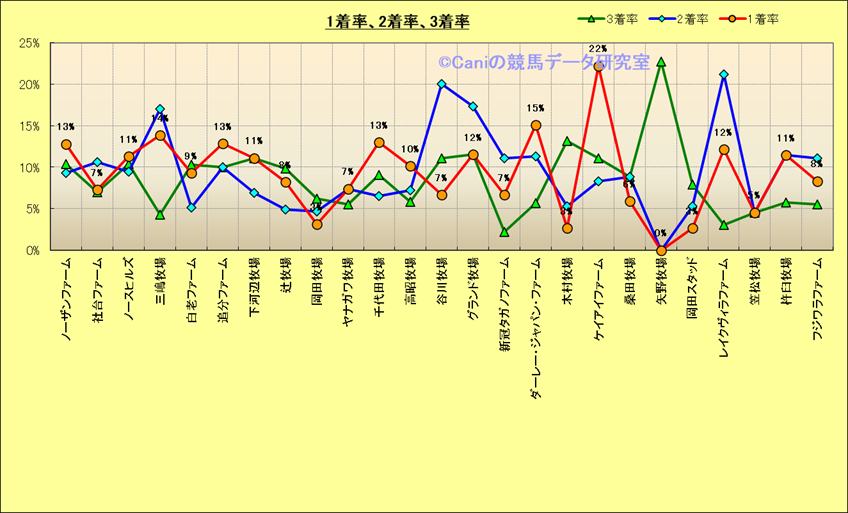Screen dimensions: 848x513
Task: Click the chart title 1着率、2着率、3着率
Action: [x=397, y=21]
